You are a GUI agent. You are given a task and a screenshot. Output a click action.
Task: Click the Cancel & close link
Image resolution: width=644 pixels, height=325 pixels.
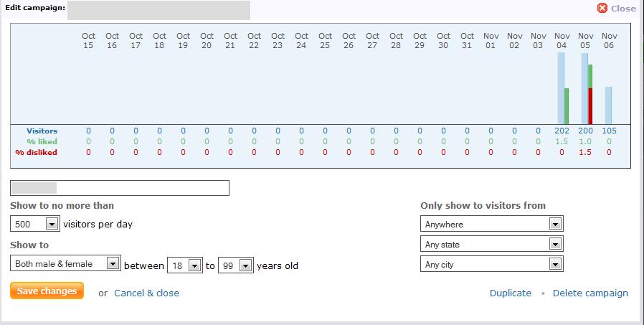point(146,293)
